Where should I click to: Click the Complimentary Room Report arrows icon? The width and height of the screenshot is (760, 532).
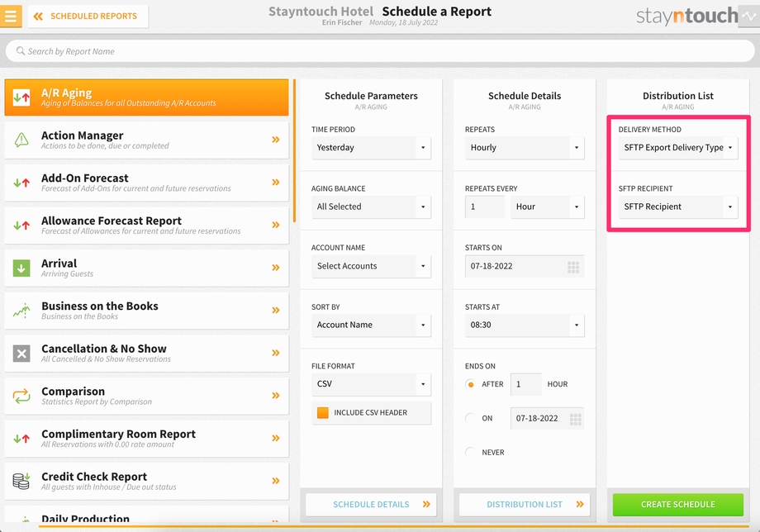pos(21,439)
